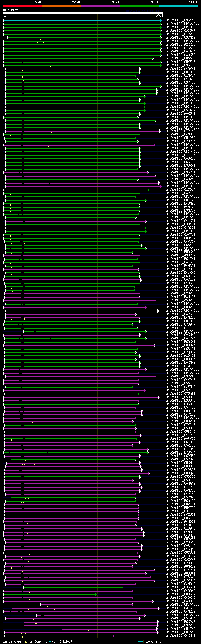Select label UniRef100_Q17DU7
Viewport: 201px width, 644px height.
tap(180, 190)
